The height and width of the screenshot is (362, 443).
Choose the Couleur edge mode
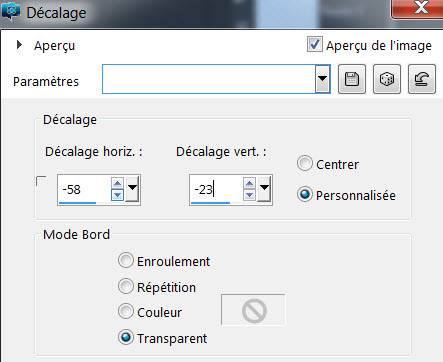click(126, 311)
